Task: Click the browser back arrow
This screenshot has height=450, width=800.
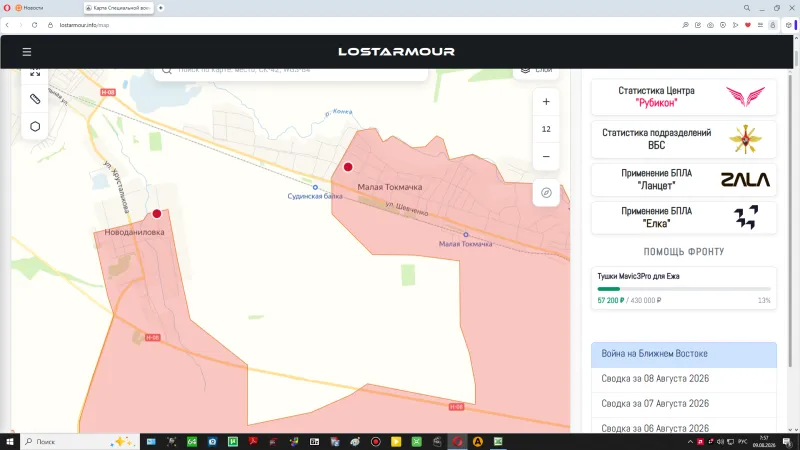Action: coord(7,25)
